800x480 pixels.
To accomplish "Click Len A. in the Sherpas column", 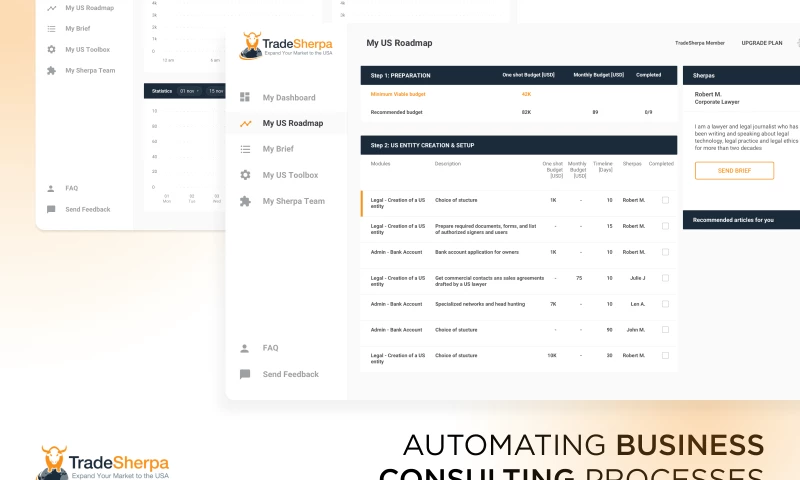I will click(638, 304).
